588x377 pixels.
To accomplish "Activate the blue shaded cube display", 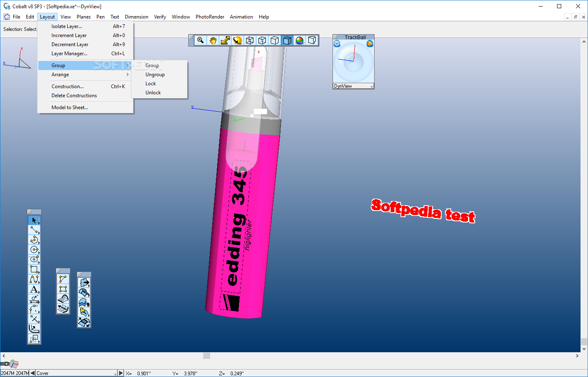I will pyautogui.click(x=287, y=40).
